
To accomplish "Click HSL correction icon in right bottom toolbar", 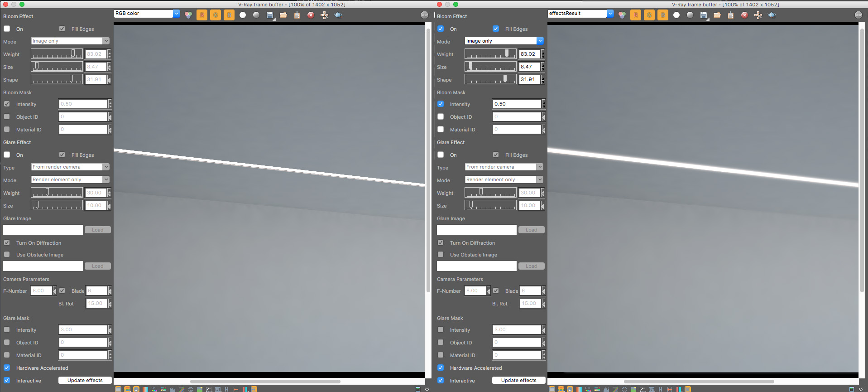I will pyautogui.click(x=588, y=389).
